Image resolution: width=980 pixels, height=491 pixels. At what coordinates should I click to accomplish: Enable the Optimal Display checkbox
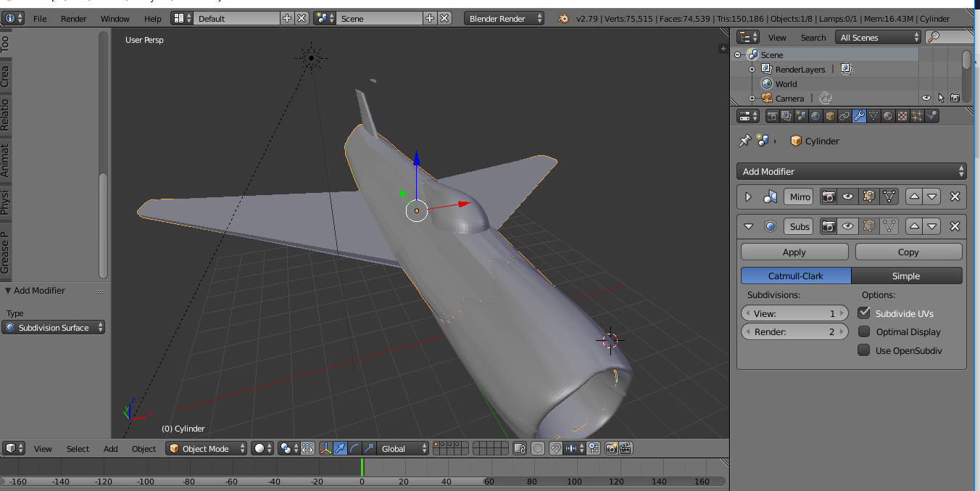coord(863,331)
